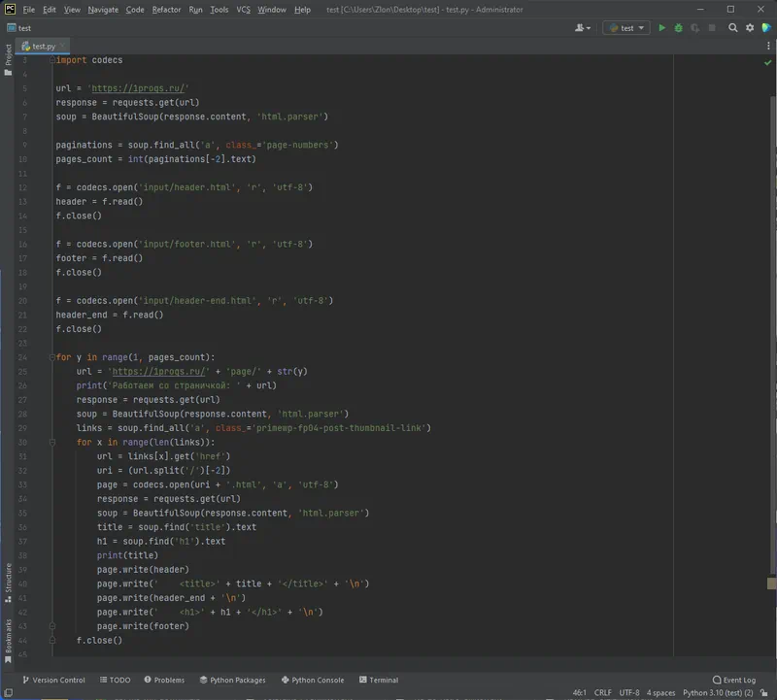Open the Refactor menu
Image resolution: width=777 pixels, height=700 pixels.
pyautogui.click(x=166, y=10)
